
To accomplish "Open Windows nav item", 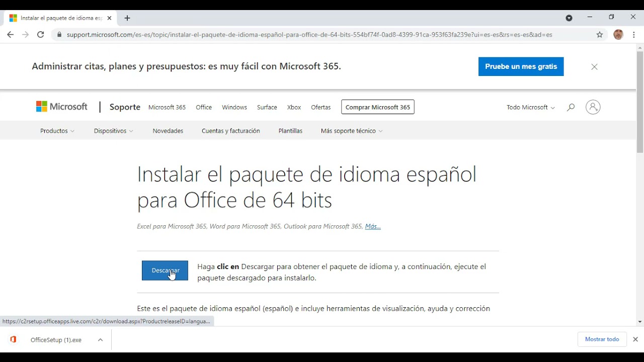I will (x=234, y=107).
